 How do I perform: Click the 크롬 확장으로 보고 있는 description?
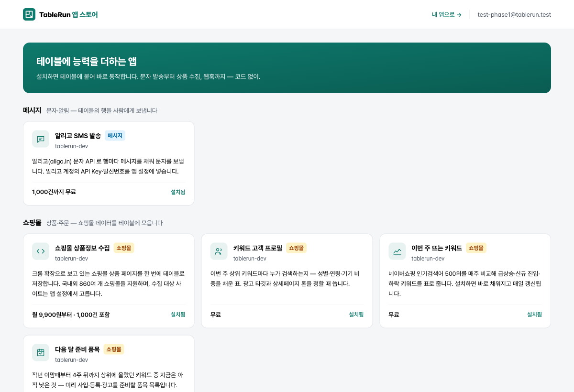(x=108, y=283)
